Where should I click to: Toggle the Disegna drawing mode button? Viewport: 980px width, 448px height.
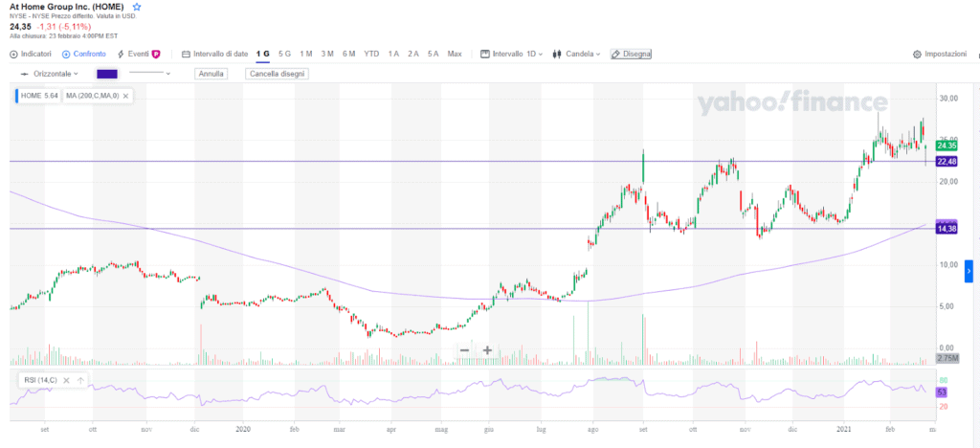[632, 55]
